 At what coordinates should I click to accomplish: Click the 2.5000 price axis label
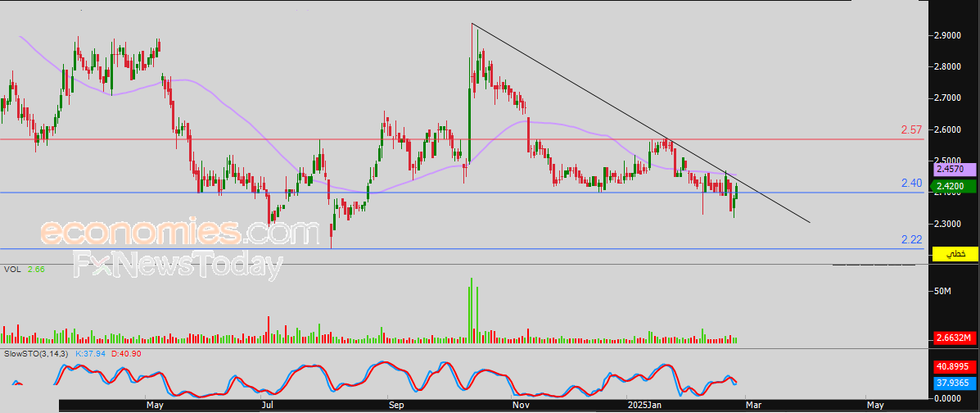[949, 161]
